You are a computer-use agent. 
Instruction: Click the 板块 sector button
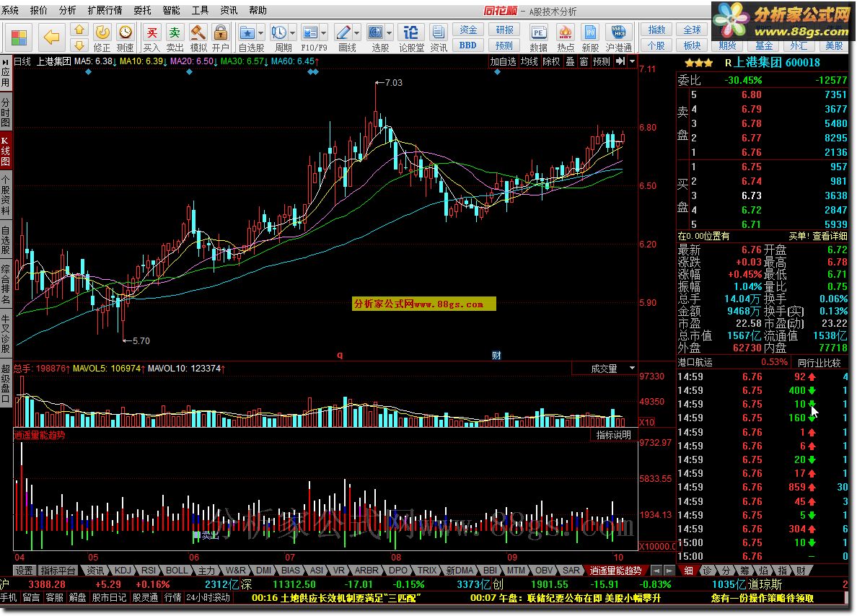tap(692, 45)
